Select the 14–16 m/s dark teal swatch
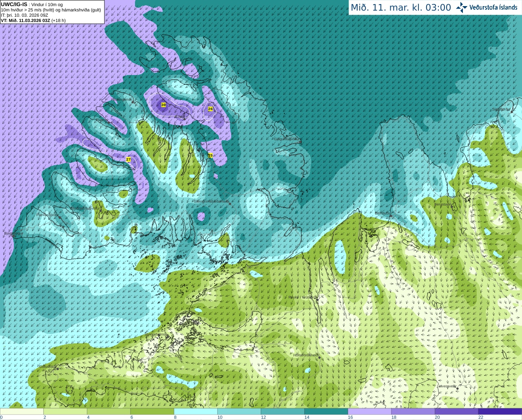This screenshot has width=522, height=420. coord(326,411)
